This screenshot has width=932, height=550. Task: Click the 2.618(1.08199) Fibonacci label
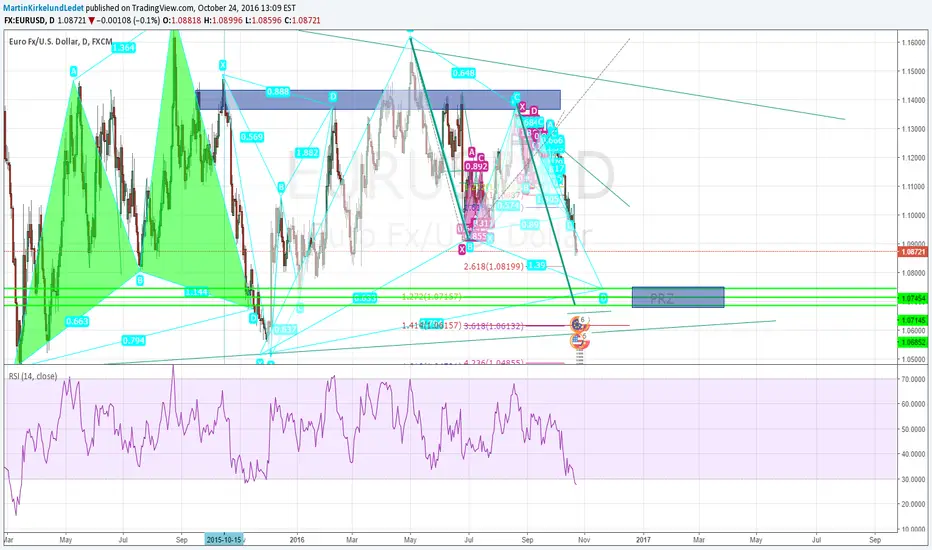coord(494,266)
